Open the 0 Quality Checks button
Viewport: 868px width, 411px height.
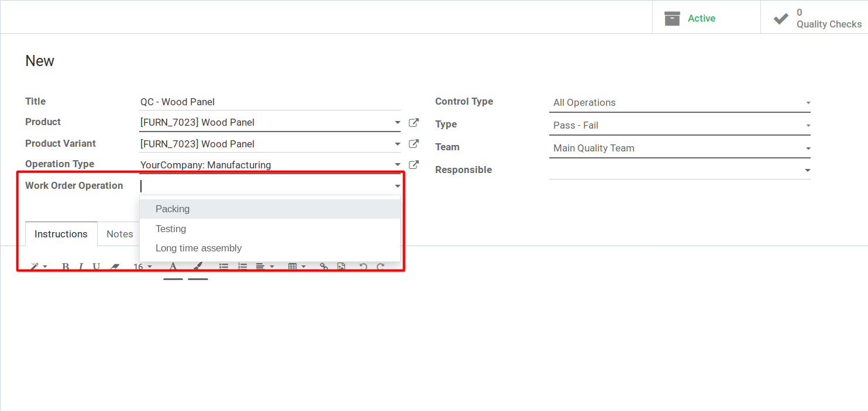[x=814, y=18]
